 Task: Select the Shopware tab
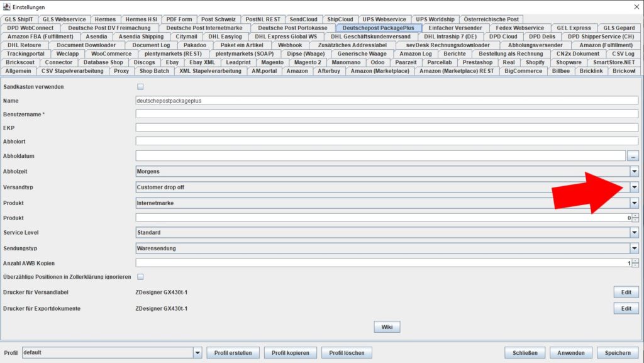[569, 62]
